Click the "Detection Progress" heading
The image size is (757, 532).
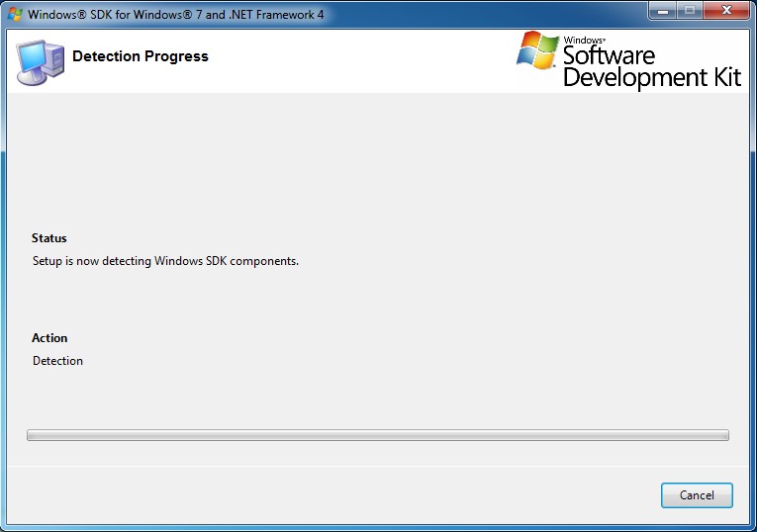[x=141, y=56]
